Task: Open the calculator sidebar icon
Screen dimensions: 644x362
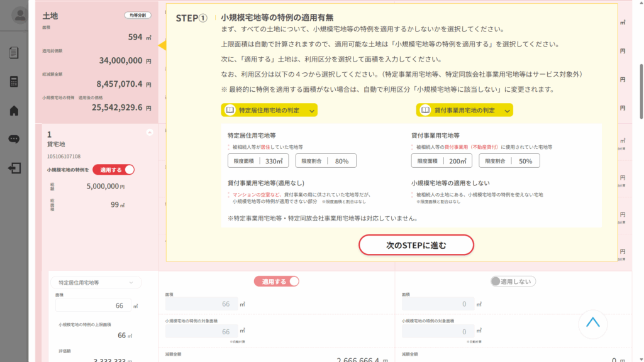Action: click(14, 82)
